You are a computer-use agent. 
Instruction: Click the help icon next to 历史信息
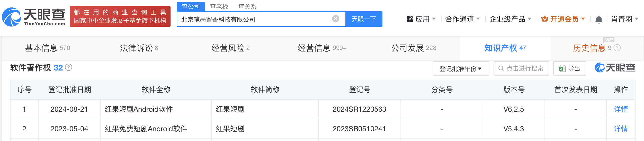pos(617,48)
